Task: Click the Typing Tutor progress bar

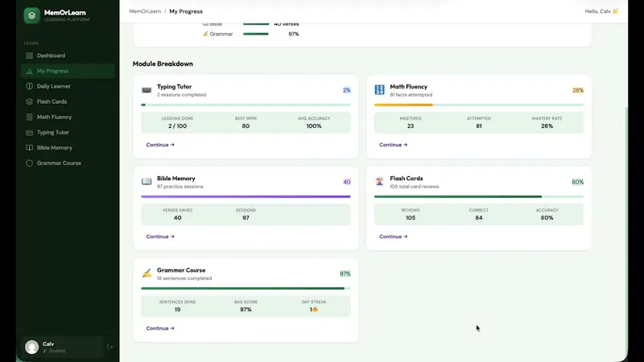Action: coord(246,105)
